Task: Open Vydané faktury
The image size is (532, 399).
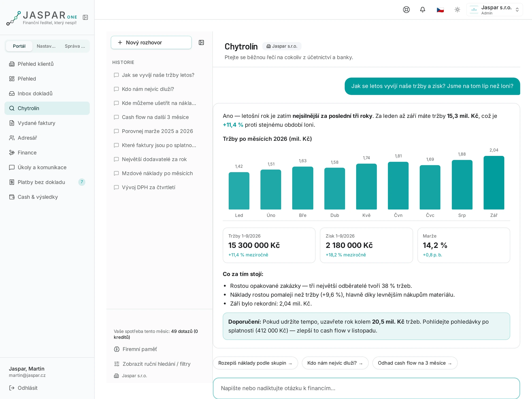Action: tap(47, 123)
